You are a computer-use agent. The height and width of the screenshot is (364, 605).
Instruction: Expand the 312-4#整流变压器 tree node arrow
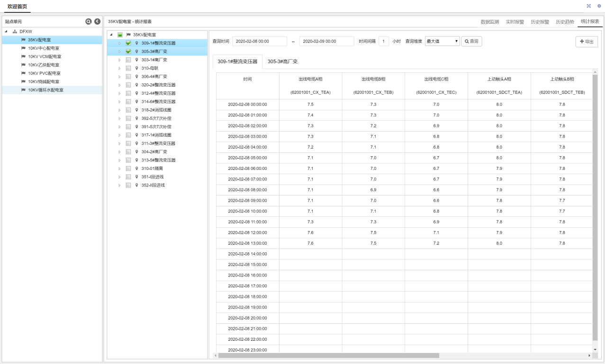pyautogui.click(x=120, y=93)
